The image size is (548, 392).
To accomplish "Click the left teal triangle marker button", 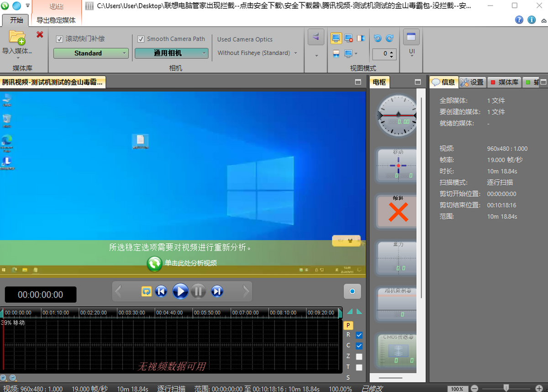I will tap(350, 312).
